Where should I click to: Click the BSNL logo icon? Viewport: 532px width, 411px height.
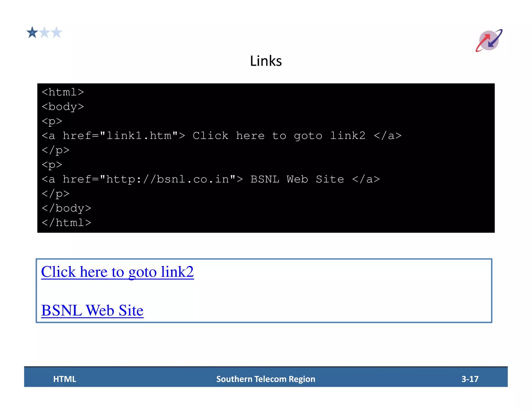click(x=489, y=41)
